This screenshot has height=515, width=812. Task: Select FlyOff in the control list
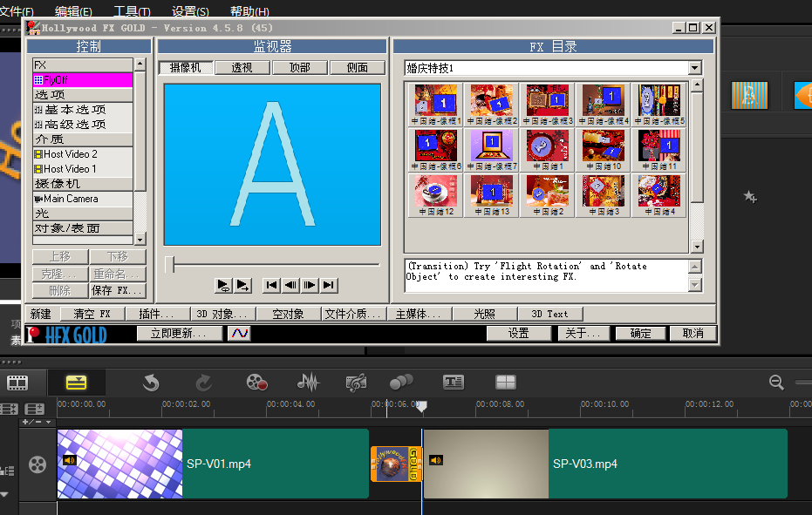click(x=83, y=79)
